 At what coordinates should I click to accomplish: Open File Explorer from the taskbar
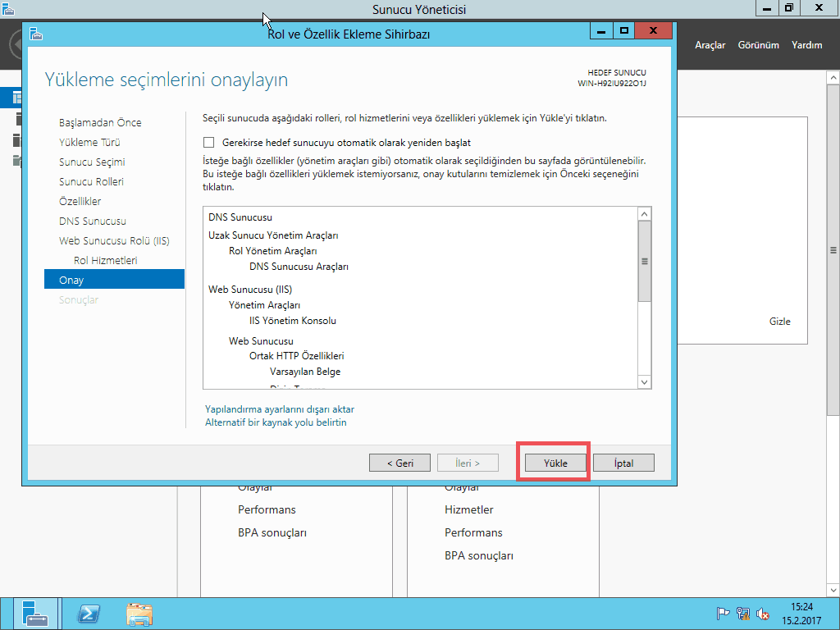point(139,614)
